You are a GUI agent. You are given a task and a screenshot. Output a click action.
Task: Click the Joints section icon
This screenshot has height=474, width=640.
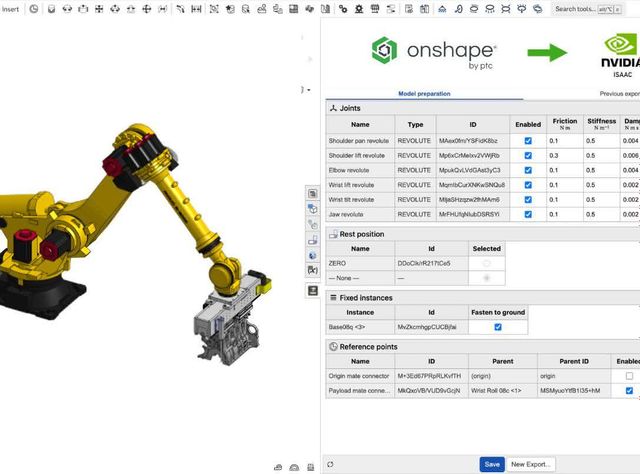[333, 108]
